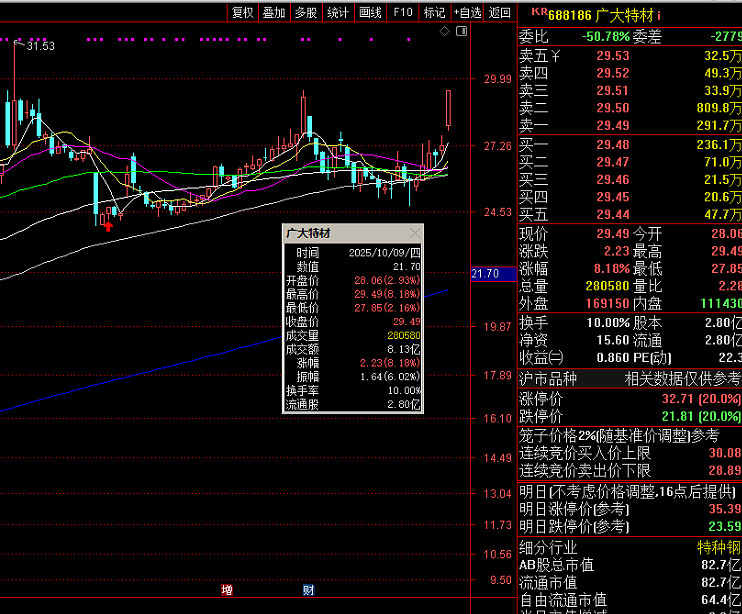Open the 统计 statistics tool
This screenshot has height=614, width=742.
(x=338, y=13)
